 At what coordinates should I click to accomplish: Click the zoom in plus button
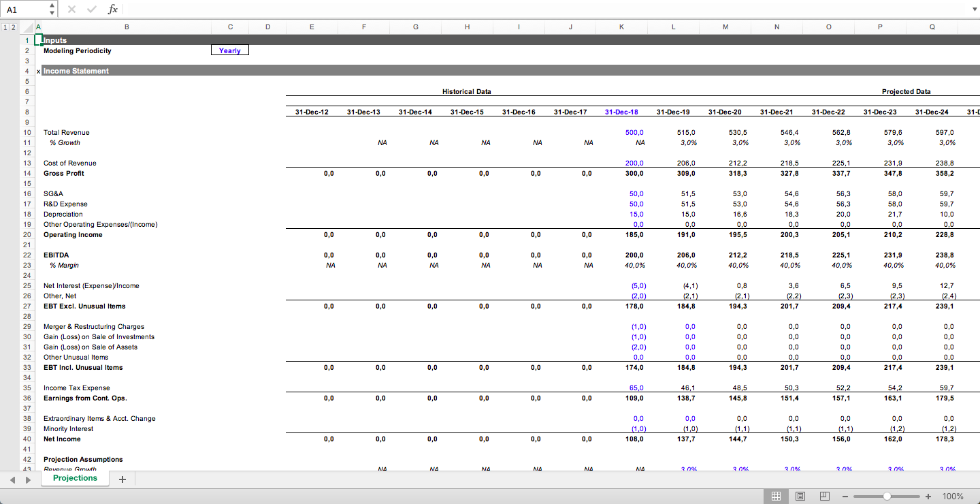928,497
